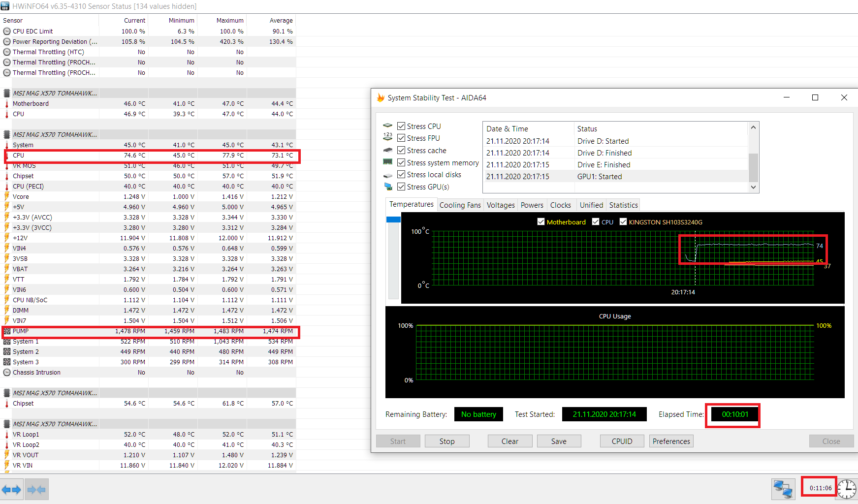The height and width of the screenshot is (504, 858).
Task: Toggle the Motherboard legend checkbox on the temperature graph
Action: (541, 221)
